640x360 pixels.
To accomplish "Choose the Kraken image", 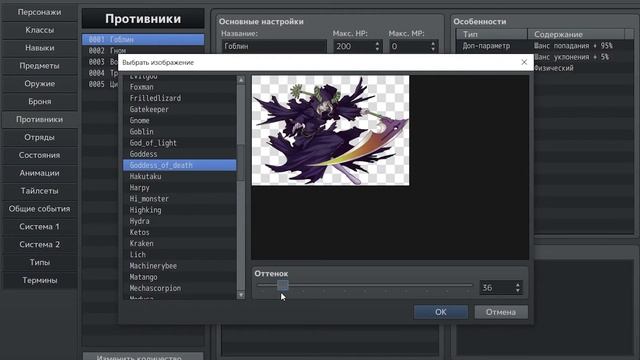I will pyautogui.click(x=180, y=244).
